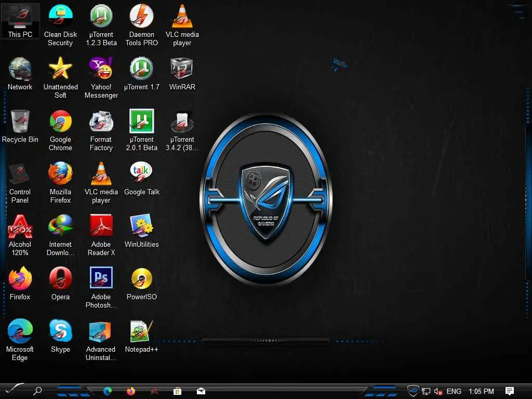Open network status tray icon
The width and height of the screenshot is (532, 399).
click(x=426, y=392)
